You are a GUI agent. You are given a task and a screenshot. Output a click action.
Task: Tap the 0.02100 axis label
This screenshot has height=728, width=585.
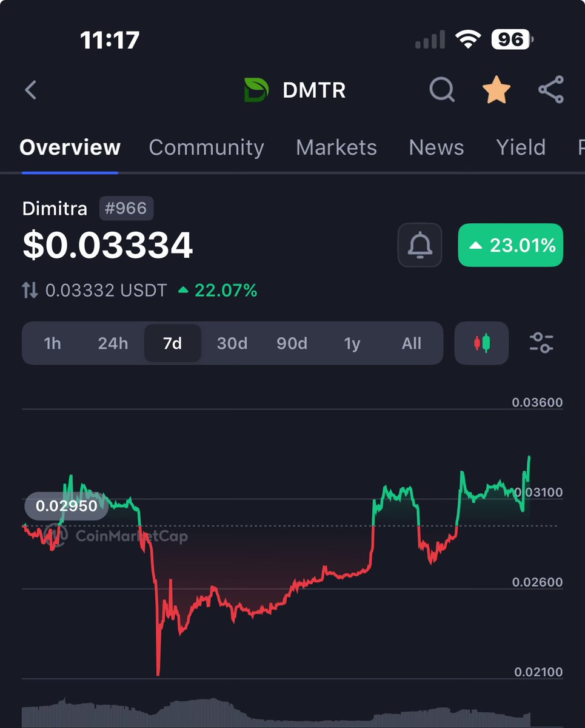point(538,672)
